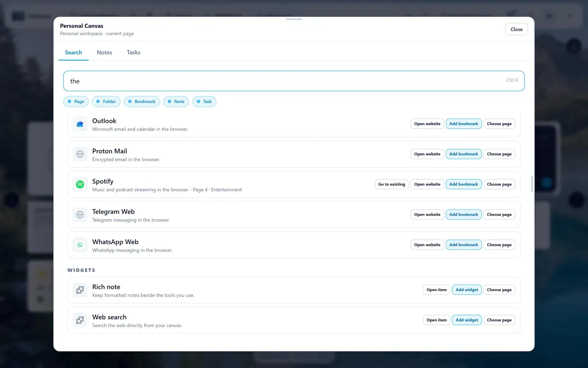This screenshot has width=588, height=368.
Task: Toggle the Note filter chip
Action: (176, 101)
